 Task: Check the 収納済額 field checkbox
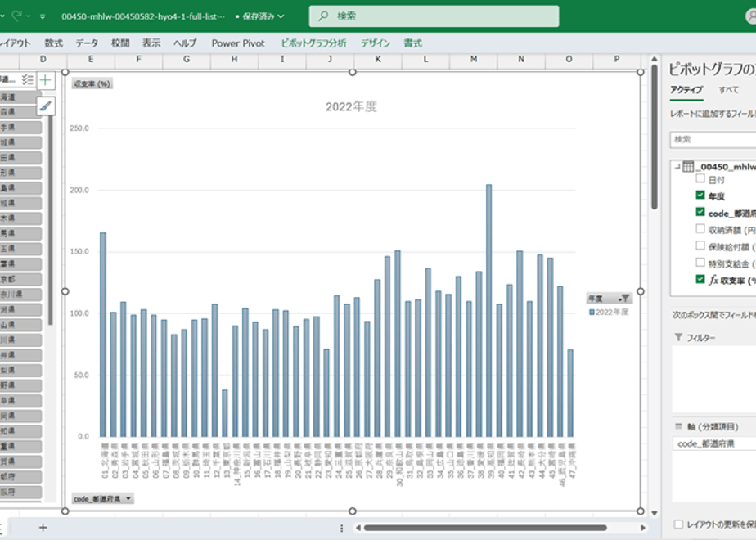point(700,228)
